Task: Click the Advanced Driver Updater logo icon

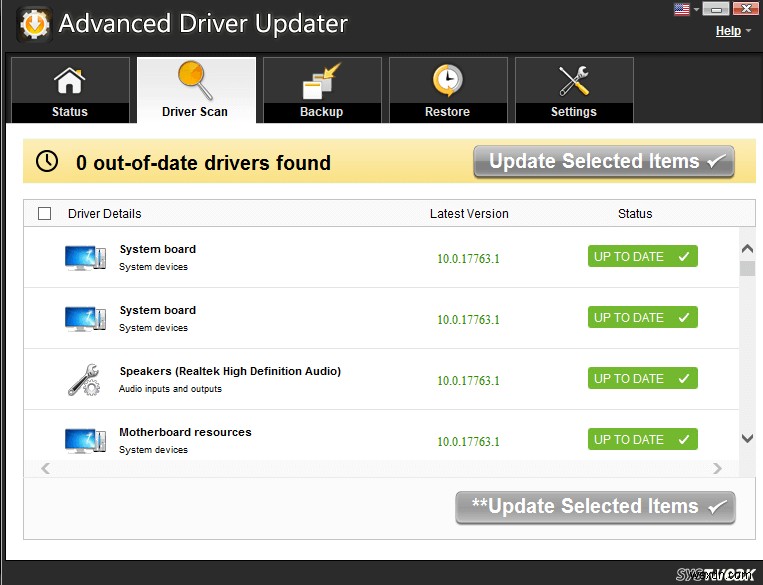Action: [34, 24]
